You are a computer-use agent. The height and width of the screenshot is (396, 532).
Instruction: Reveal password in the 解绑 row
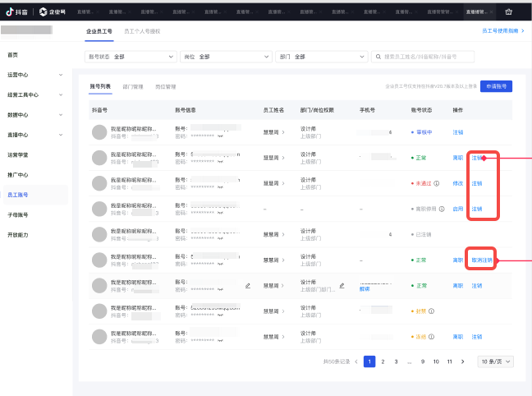click(220, 290)
